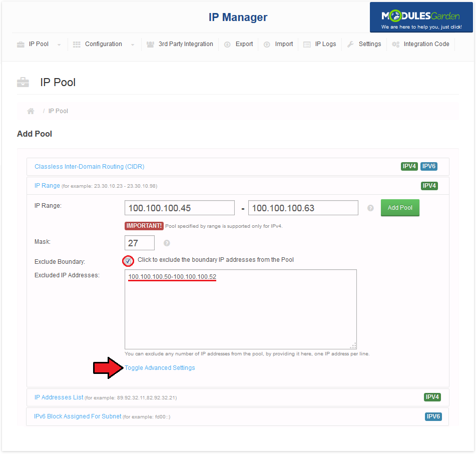
Task: Click the Mask input field
Action: coord(139,243)
